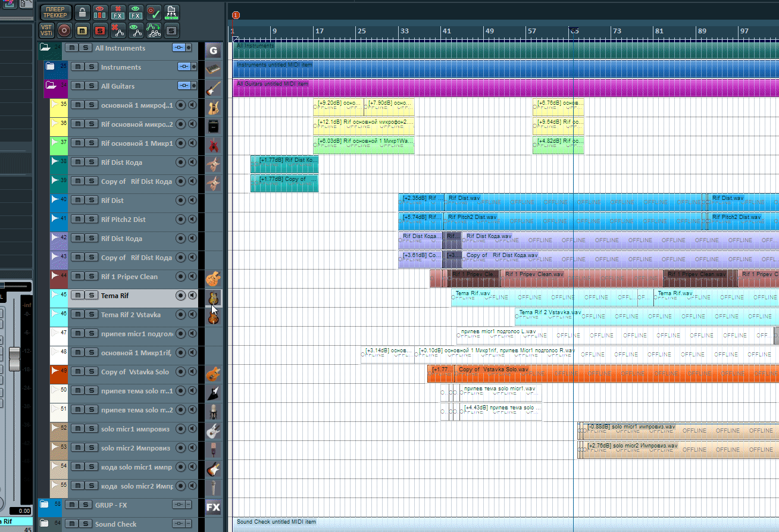
Task: Open routing for All Guitars track
Action: [x=184, y=86]
